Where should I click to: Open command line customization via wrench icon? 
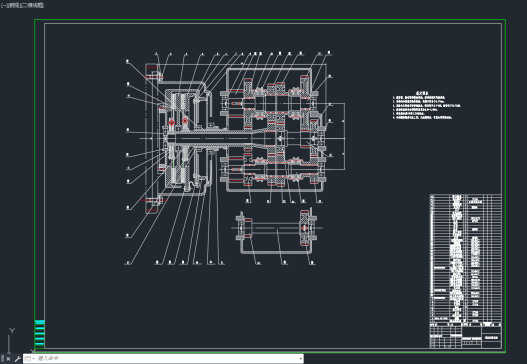17,359
